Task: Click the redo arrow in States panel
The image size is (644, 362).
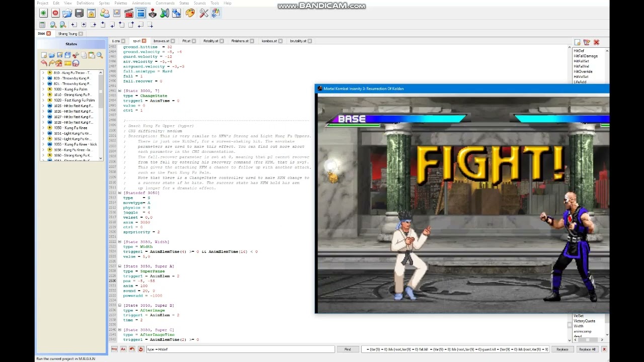Action: click(51, 63)
